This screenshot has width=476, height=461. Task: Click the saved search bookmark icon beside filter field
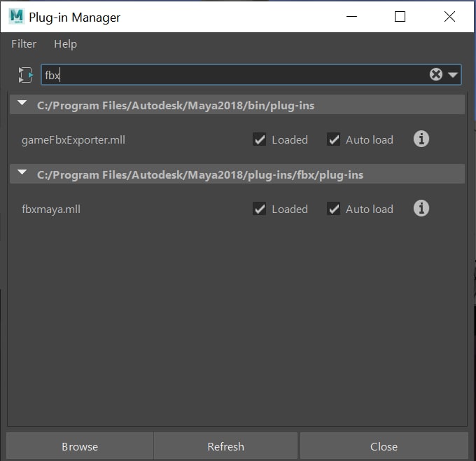point(25,75)
